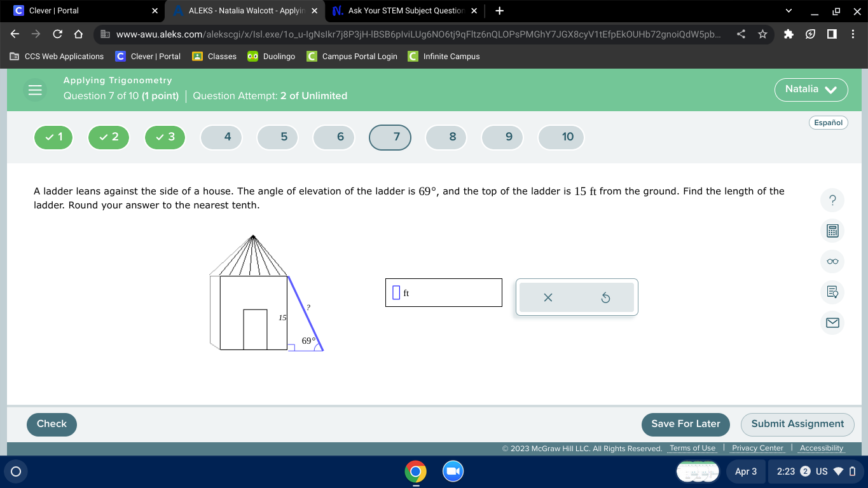Open the Duolingo bookmark on the bookmarks bar
The image size is (868, 488).
tap(271, 56)
